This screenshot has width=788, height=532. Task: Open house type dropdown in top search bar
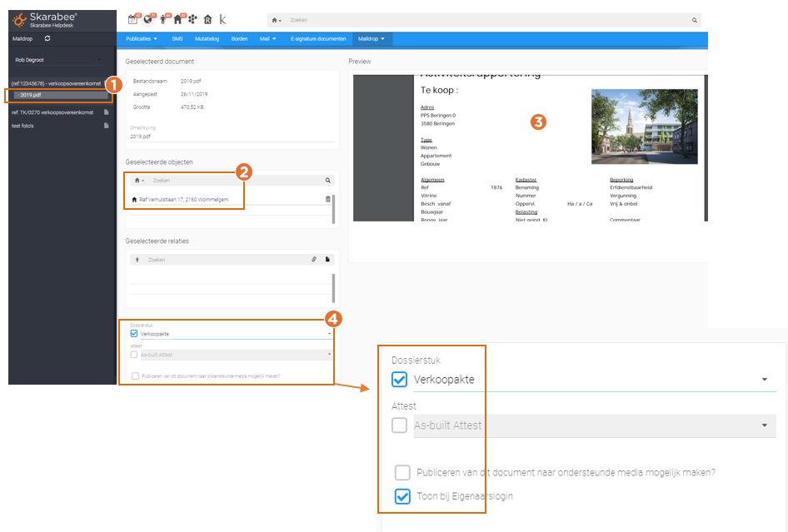point(275,20)
